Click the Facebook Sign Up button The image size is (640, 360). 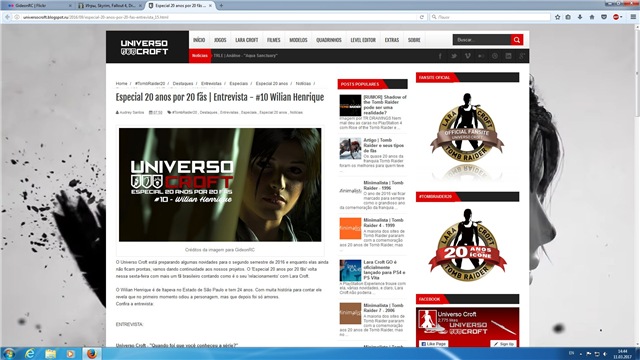503,344
